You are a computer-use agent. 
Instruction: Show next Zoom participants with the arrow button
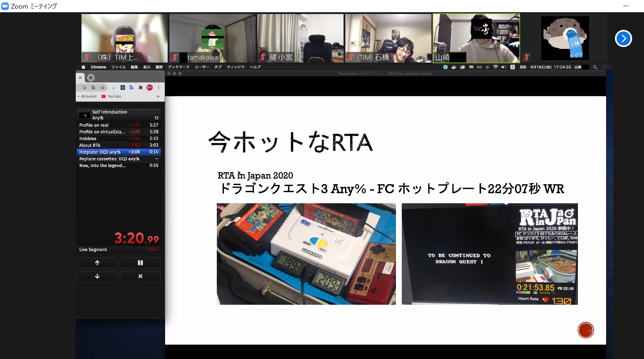[623, 38]
